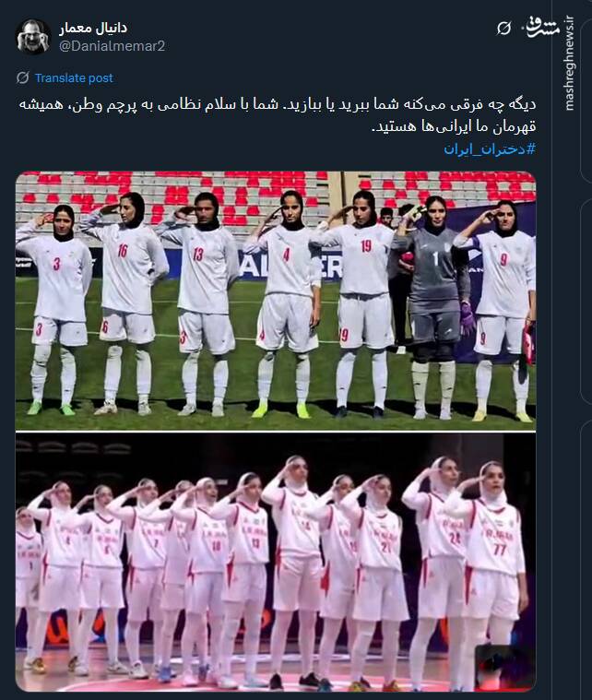Open the bottom basketball team salute photo
The image size is (592, 700).
coord(276,562)
